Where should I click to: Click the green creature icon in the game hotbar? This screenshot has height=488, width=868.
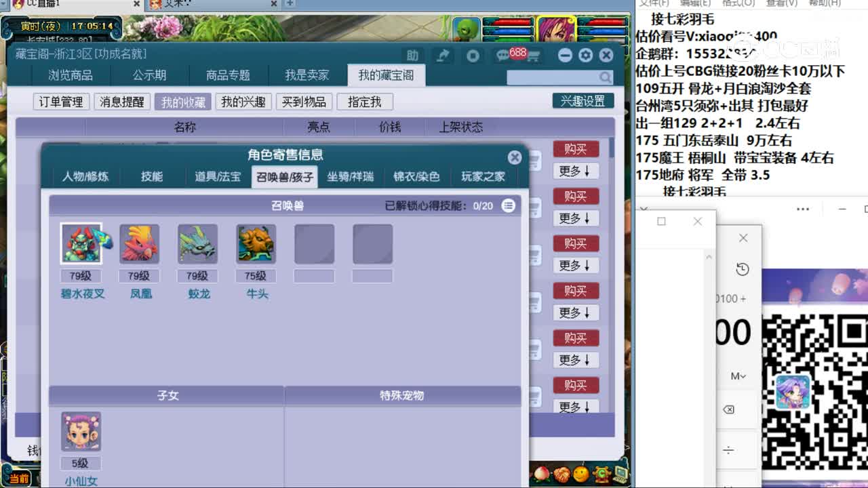601,474
